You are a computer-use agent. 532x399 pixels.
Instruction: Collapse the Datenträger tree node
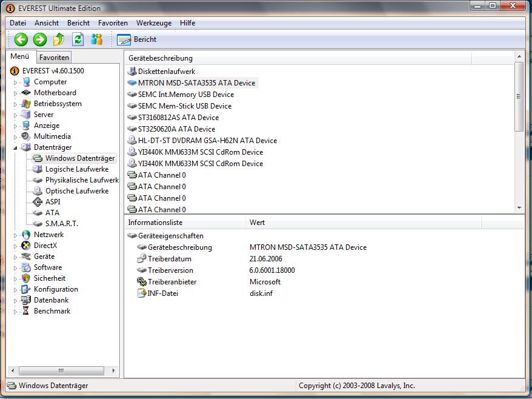click(x=15, y=148)
